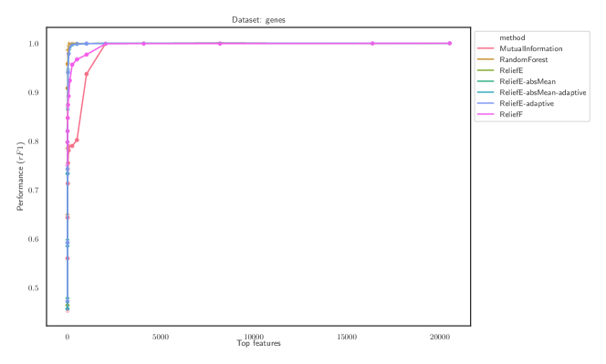Click the 20000 x-axis tick label
Screen dimensions: 606x364
[x=440, y=337]
